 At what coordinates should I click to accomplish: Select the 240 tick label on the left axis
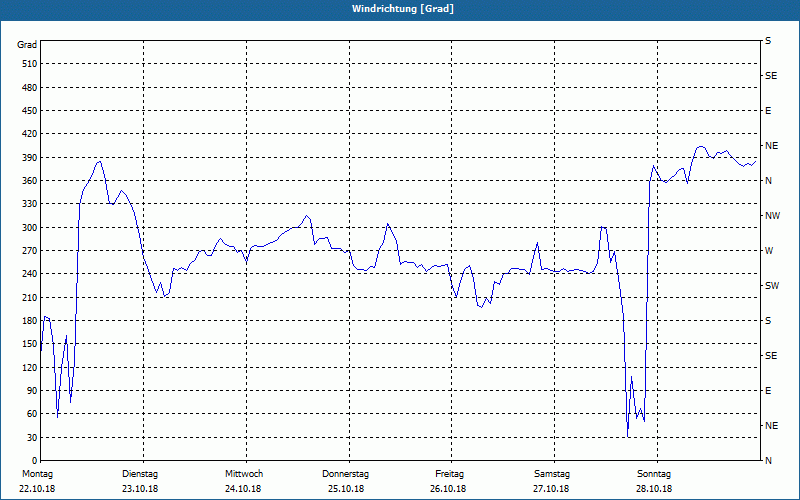(x=29, y=274)
